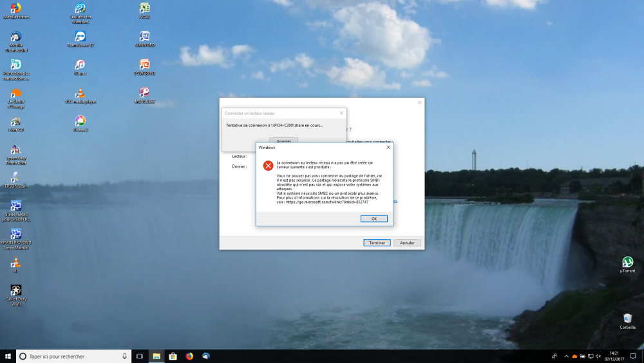The image size is (644, 363).
Task: Open Firefox from the taskbar
Action: pyautogui.click(x=189, y=357)
